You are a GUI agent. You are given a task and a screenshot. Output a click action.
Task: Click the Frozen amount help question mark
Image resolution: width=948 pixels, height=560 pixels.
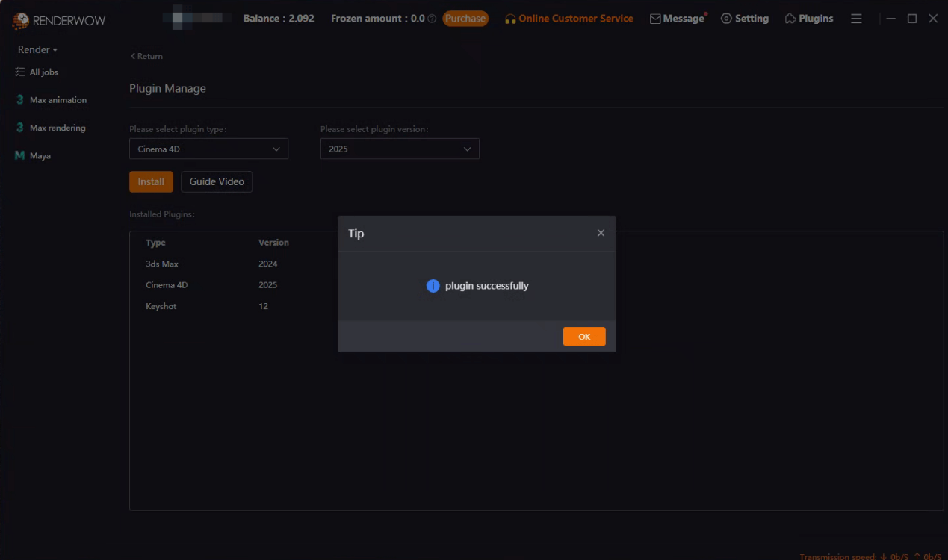(432, 19)
